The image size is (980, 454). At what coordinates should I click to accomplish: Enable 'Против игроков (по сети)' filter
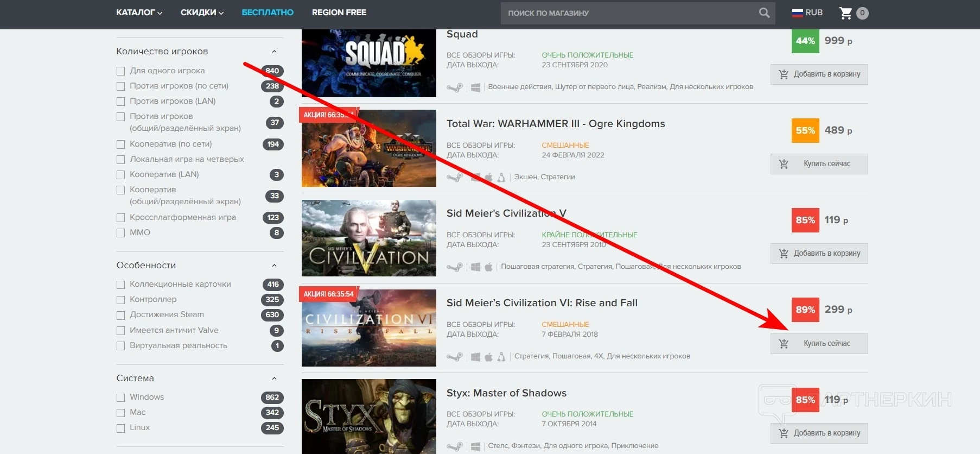tap(120, 86)
